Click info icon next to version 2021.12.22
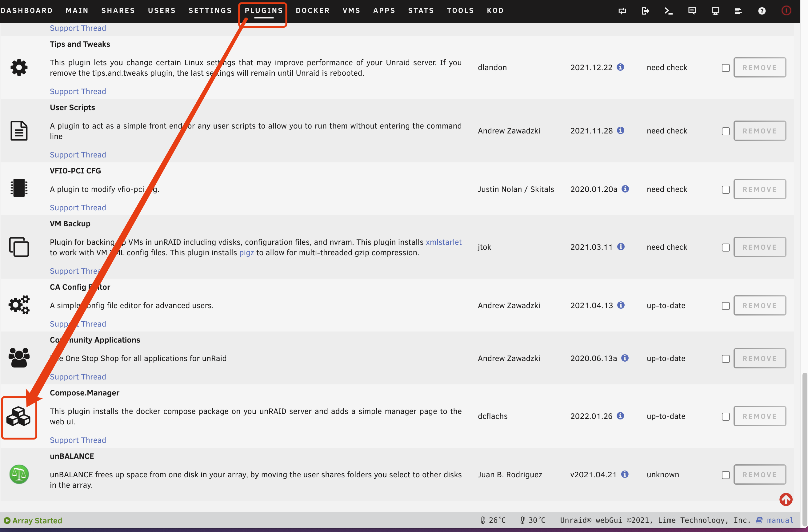 [620, 67]
